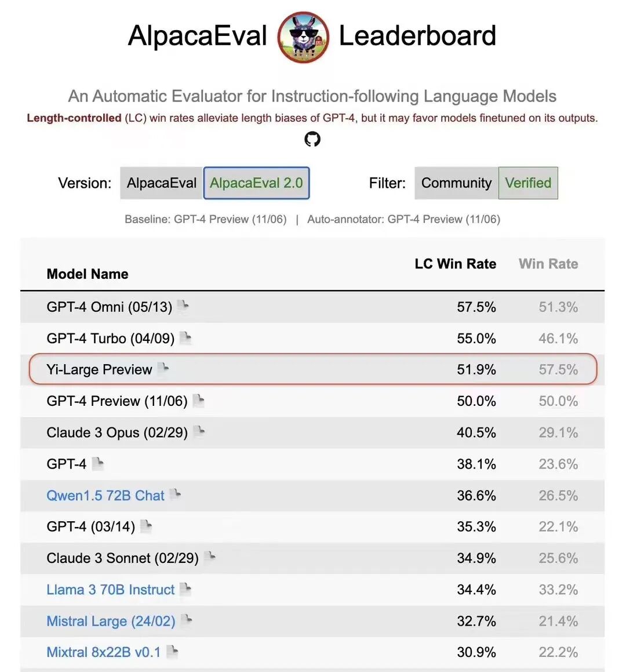Click file icon beside Mistral Large (24/02)
The image size is (626, 672).
[x=187, y=620]
